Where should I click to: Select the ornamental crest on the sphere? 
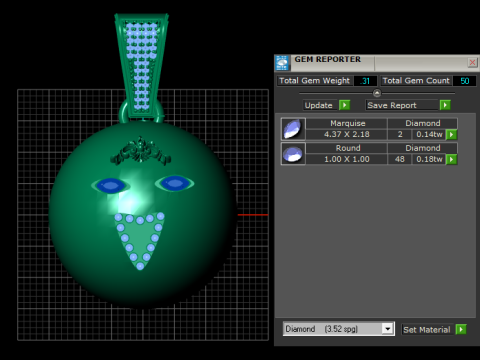tap(141, 152)
